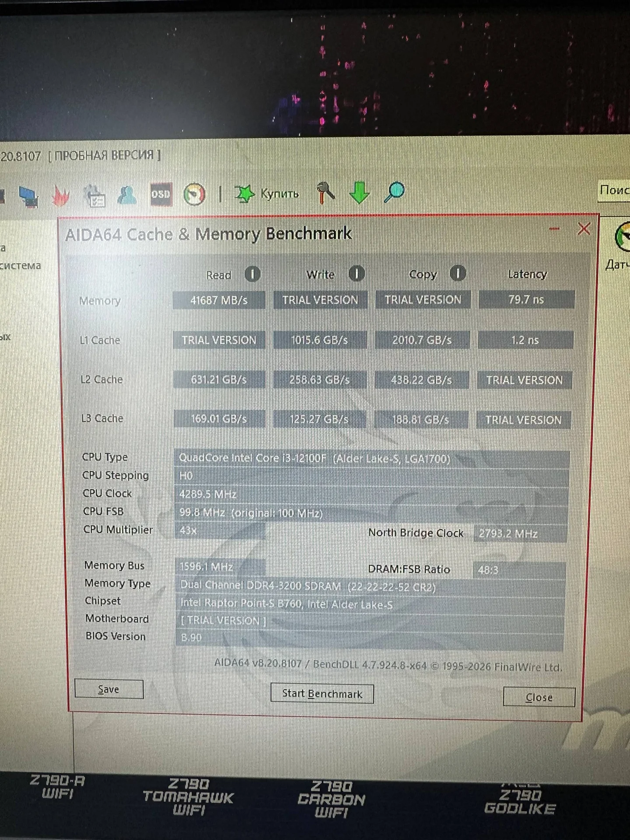
Task: Click the Купить buy label in the toolbar
Action: pos(280,193)
